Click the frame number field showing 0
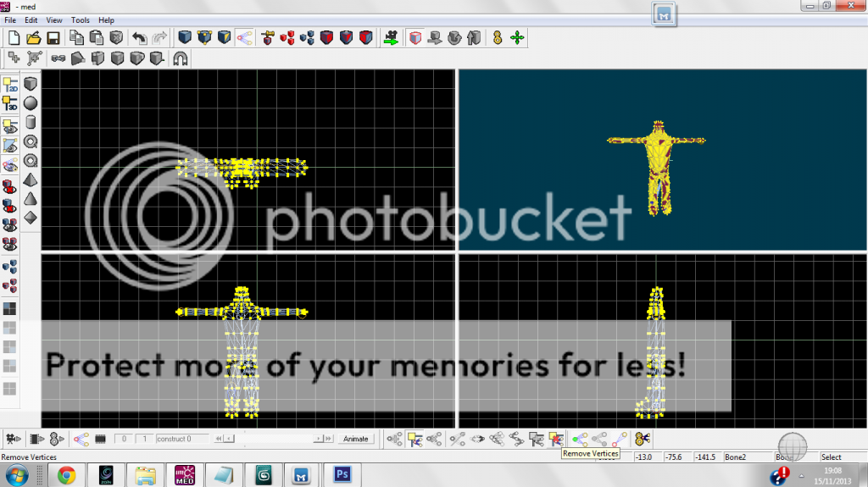This screenshot has width=868, height=487. pyautogui.click(x=124, y=439)
